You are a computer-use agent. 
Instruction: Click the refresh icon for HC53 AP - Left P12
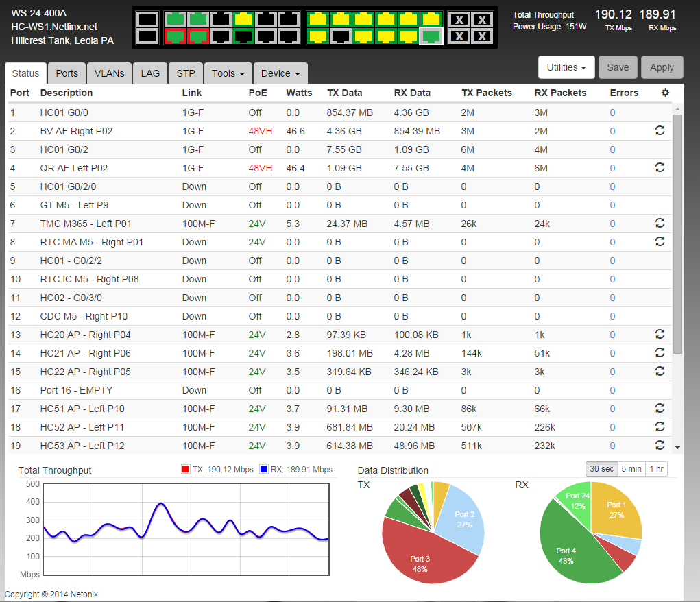pyautogui.click(x=660, y=445)
